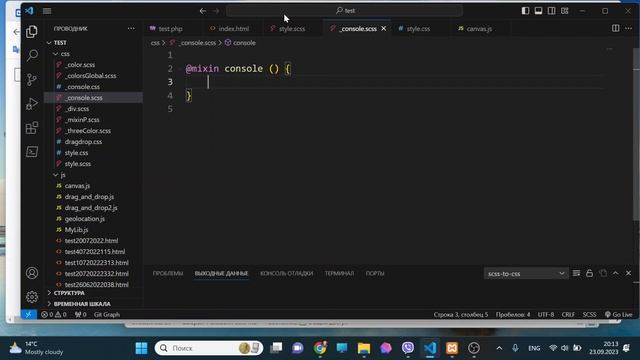This screenshot has width=640, height=360.
Task: Open the scss-to-css output channel dropdown
Action: [526, 273]
